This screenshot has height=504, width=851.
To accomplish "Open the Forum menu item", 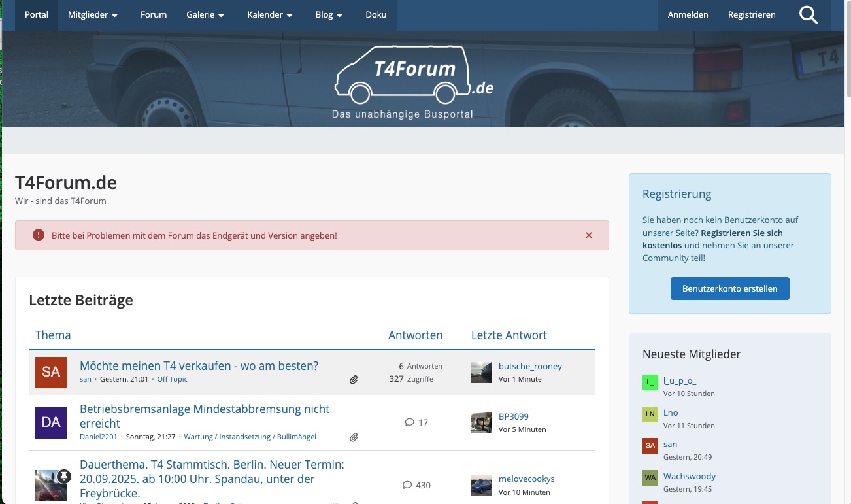I will pos(154,14).
